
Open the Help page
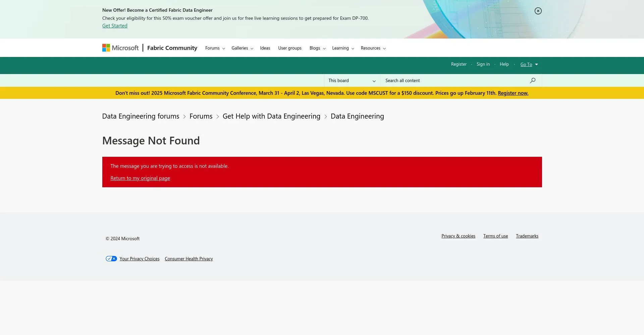(504, 64)
